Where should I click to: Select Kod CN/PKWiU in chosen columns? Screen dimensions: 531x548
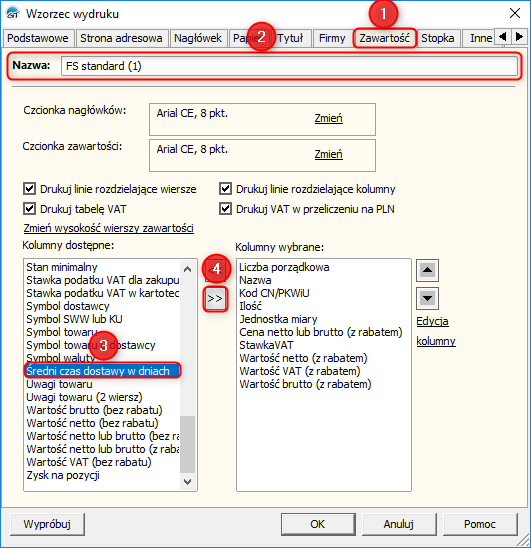tap(274, 293)
